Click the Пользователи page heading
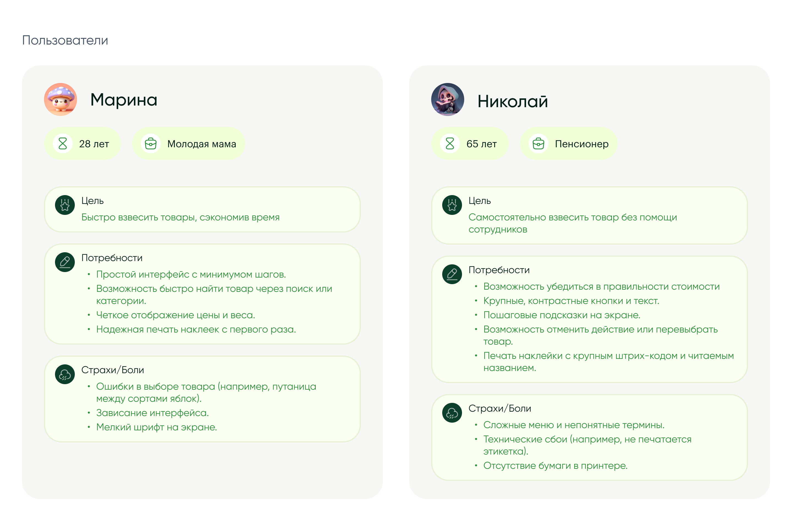The height and width of the screenshot is (532, 792). [x=65, y=40]
